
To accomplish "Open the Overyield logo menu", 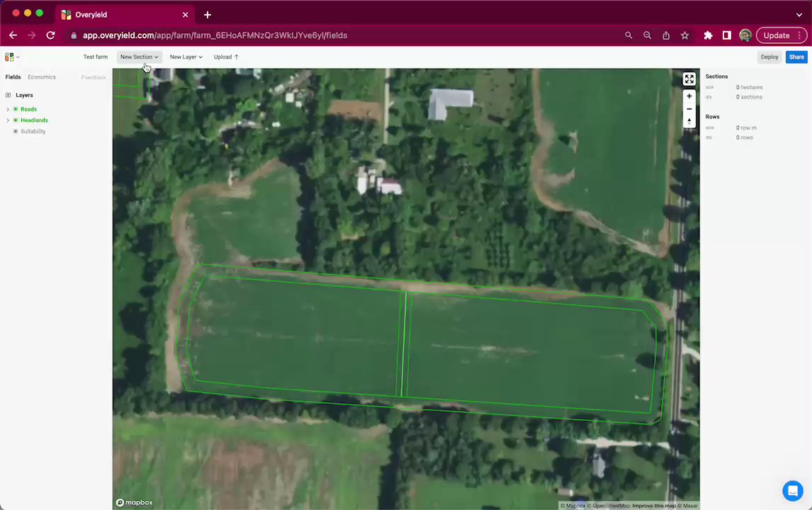I will pos(11,57).
